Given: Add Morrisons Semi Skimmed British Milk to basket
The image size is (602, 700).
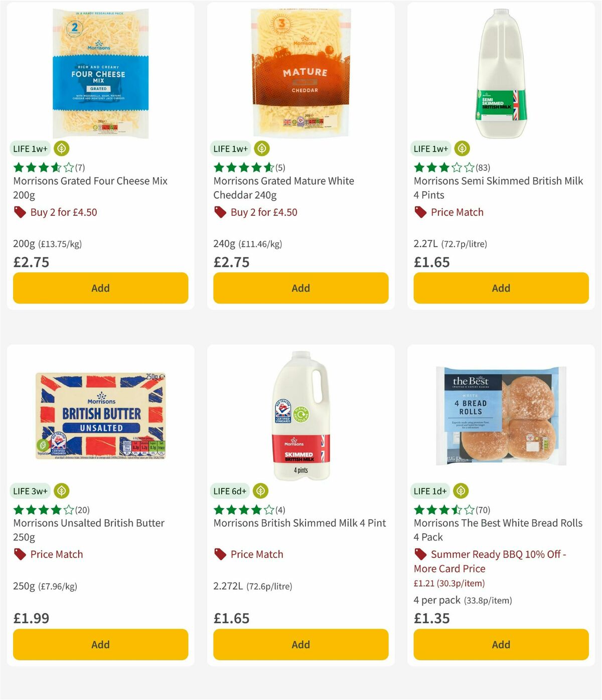Looking at the screenshot, I should [x=500, y=288].
